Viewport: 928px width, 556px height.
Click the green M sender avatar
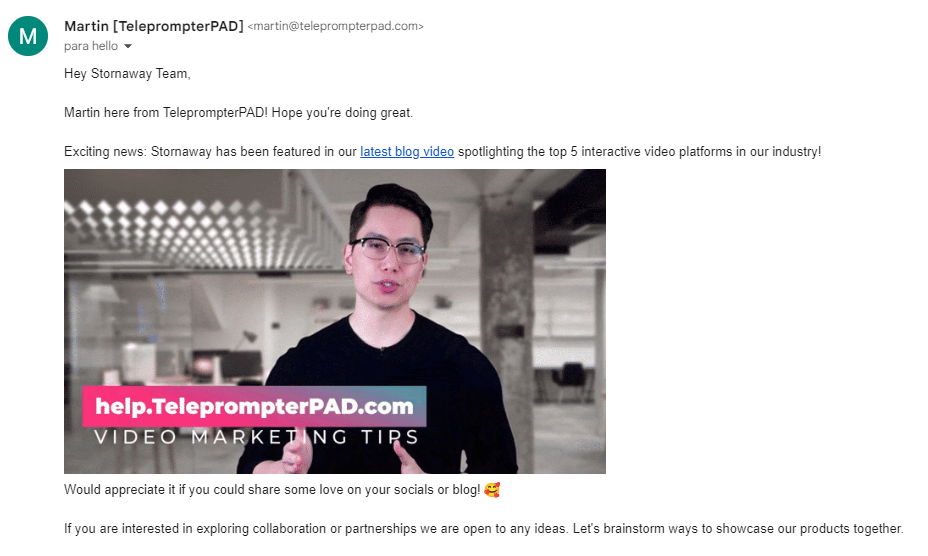28,36
